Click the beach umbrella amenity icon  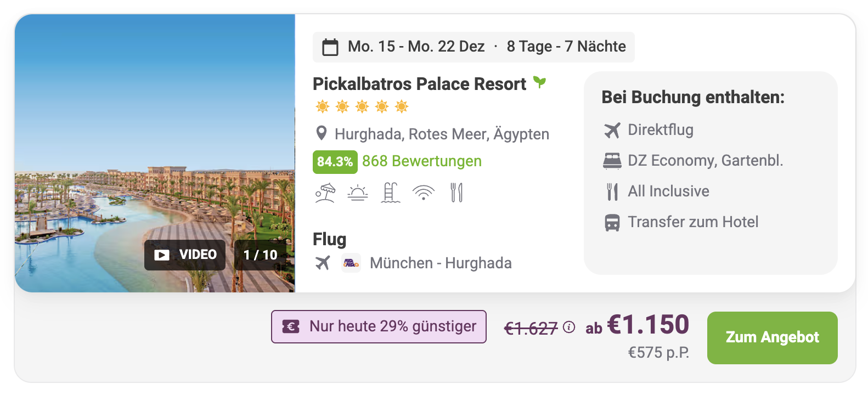coord(325,193)
